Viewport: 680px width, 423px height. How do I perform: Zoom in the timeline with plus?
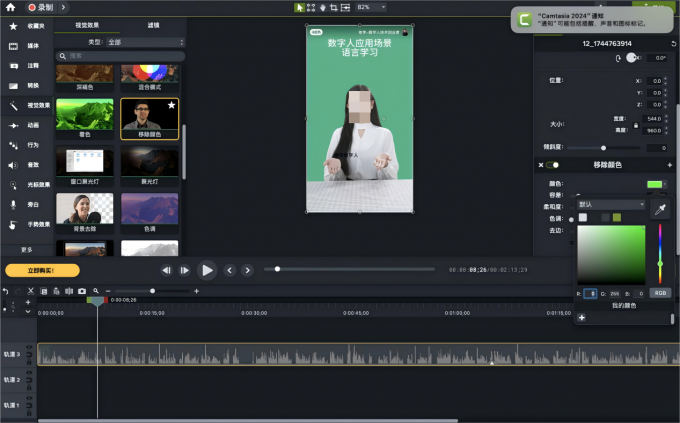(x=196, y=291)
